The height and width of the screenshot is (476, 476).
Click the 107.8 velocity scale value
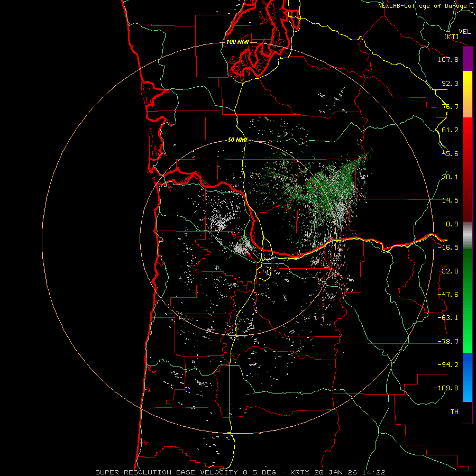[x=448, y=59]
